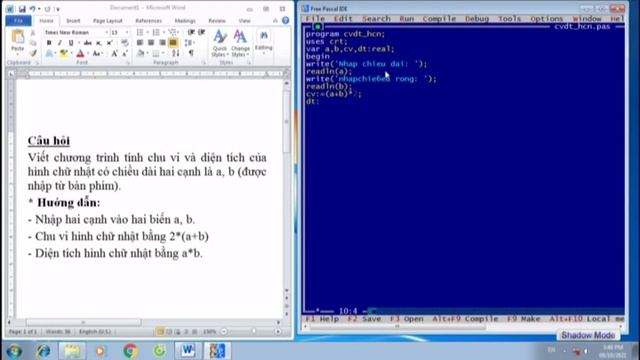Open Google Chrome from the taskbar
The width and height of the screenshot is (640, 360).
tap(130, 351)
